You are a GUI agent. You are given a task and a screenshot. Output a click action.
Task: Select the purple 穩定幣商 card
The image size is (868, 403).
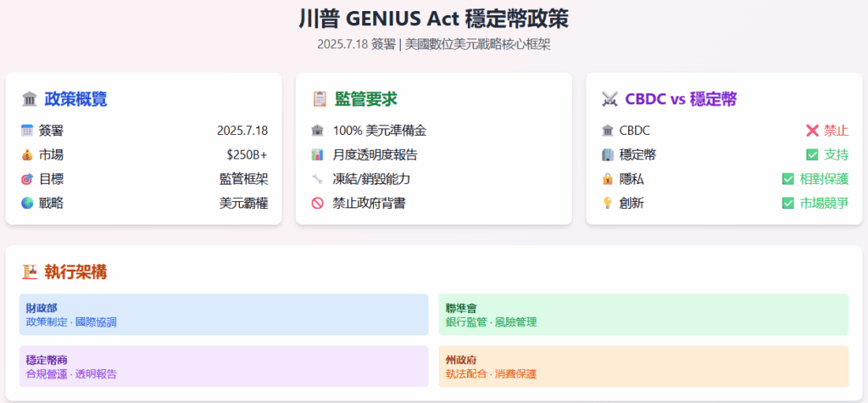click(224, 367)
